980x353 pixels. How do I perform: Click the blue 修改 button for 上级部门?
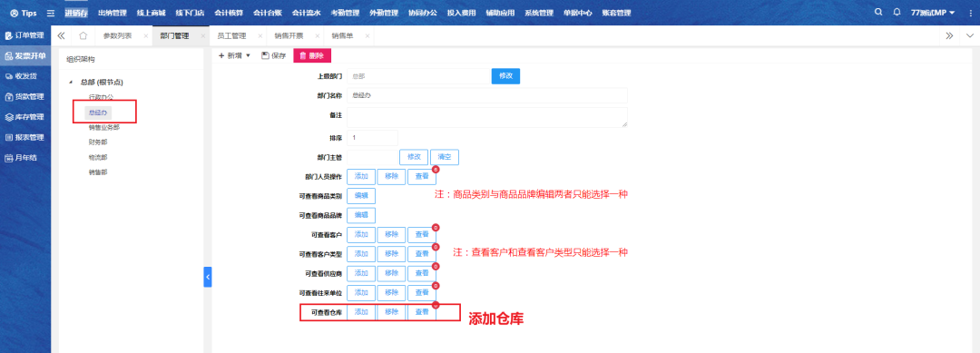[x=505, y=75]
